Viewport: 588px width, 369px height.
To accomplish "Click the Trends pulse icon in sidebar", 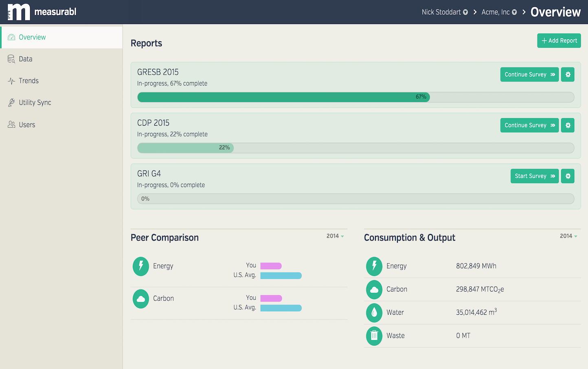I will tap(11, 81).
